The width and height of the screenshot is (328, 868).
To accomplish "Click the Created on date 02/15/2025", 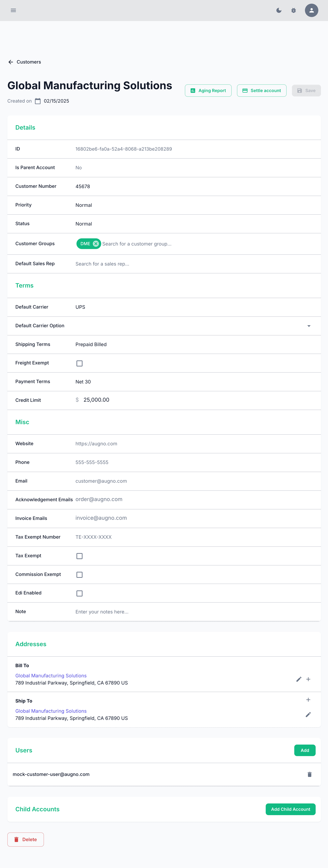I will (56, 101).
